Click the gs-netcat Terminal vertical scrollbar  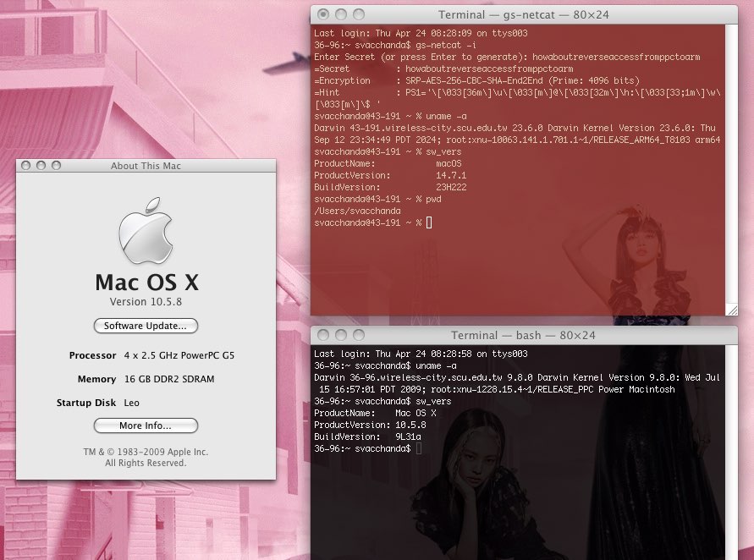[731, 164]
